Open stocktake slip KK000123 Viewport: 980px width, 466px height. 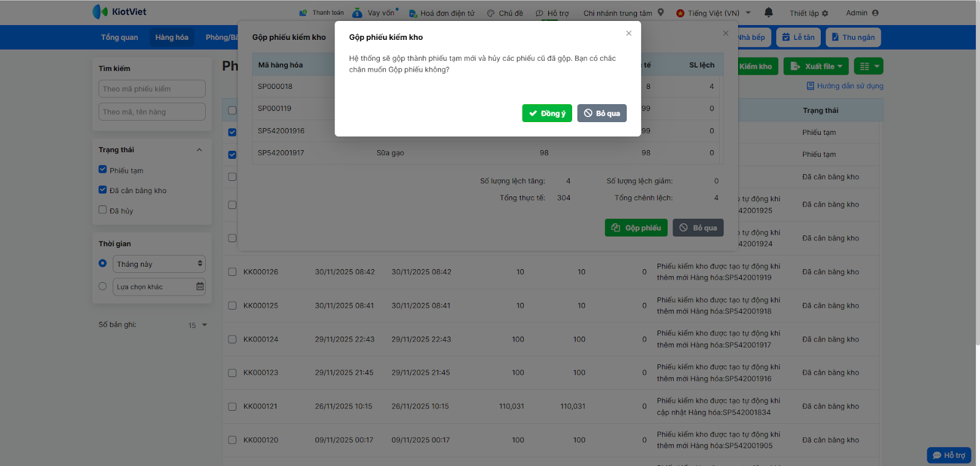pyautogui.click(x=261, y=373)
